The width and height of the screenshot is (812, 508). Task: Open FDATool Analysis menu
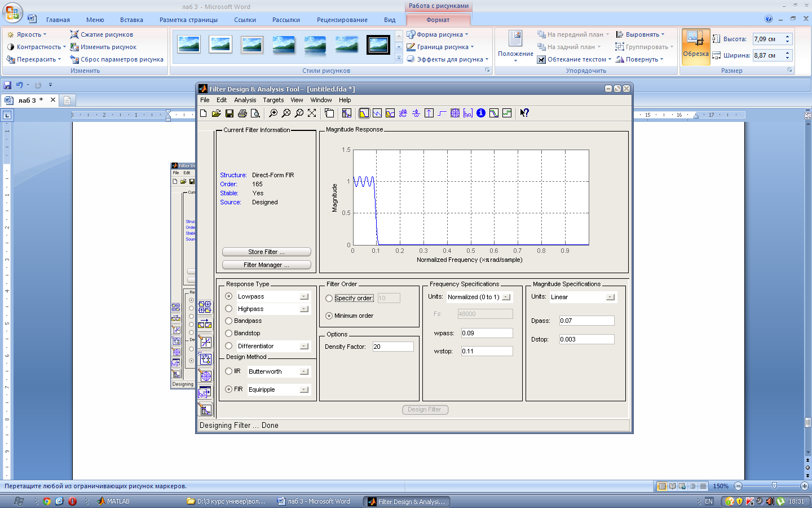click(245, 100)
